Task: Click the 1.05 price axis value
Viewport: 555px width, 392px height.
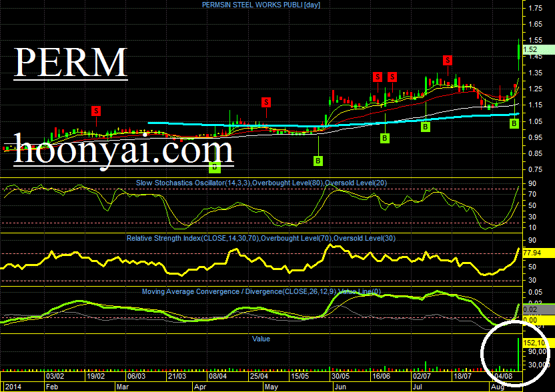Action: point(535,121)
